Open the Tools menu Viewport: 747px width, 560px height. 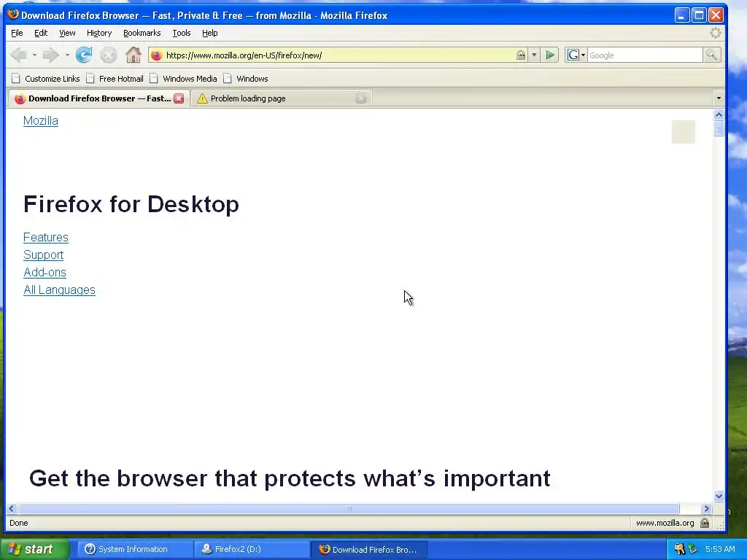click(182, 33)
